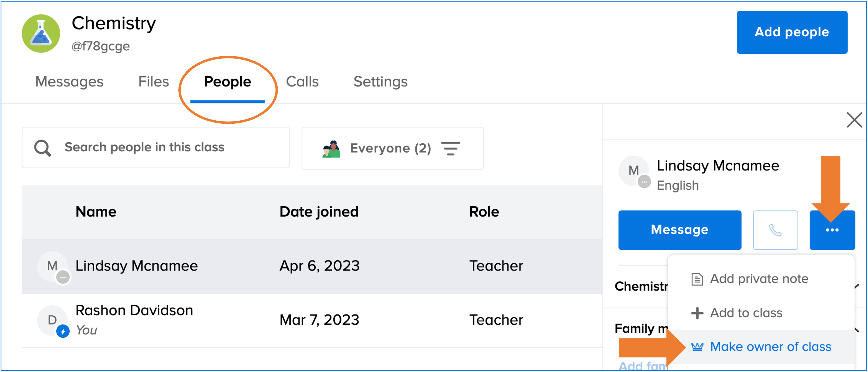
Task: Go to the Calls tab
Action: pyautogui.click(x=302, y=82)
